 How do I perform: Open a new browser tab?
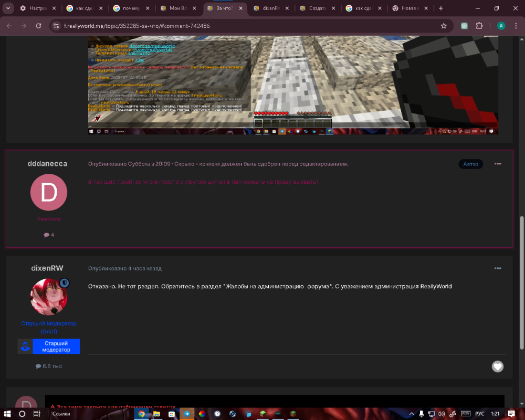click(x=441, y=8)
